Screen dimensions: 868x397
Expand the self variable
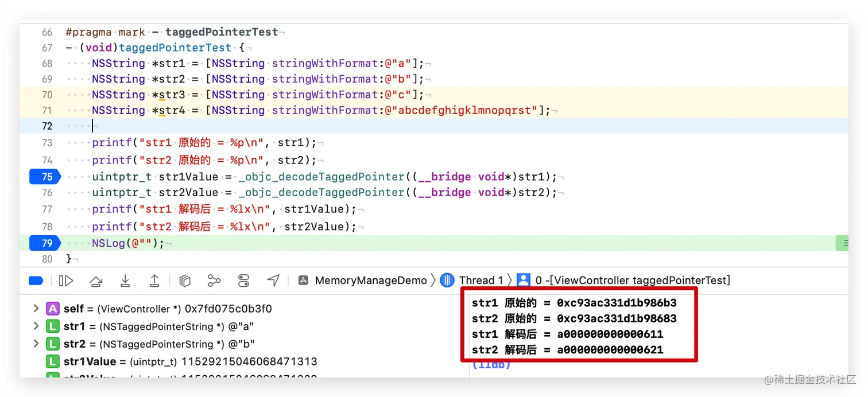[36, 308]
